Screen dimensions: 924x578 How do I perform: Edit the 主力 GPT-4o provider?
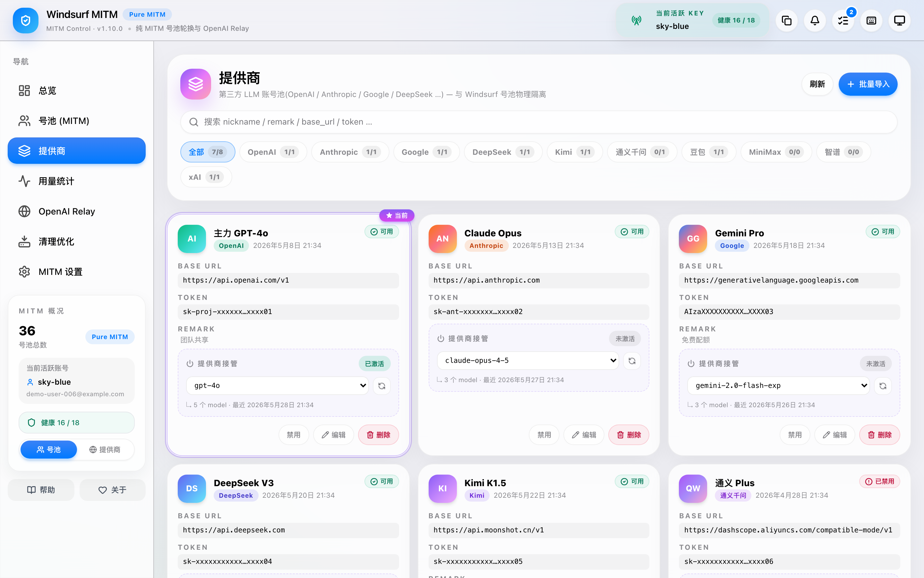334,435
